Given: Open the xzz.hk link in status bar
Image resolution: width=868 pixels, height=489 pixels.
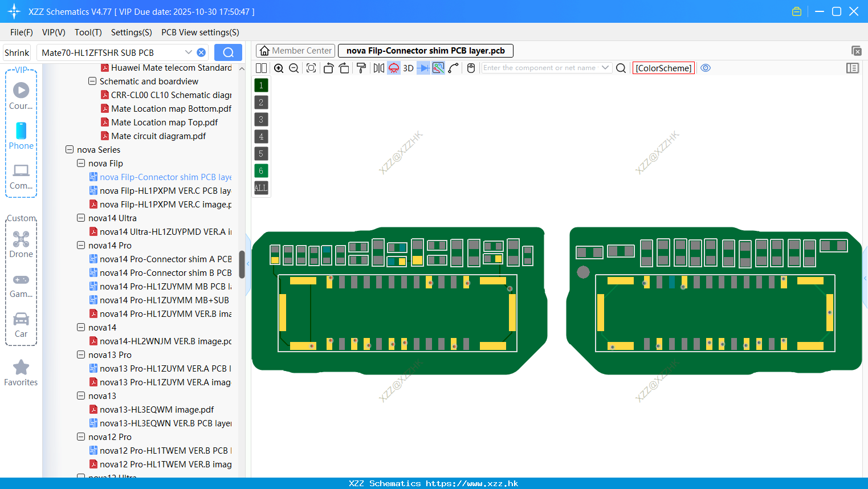Looking at the screenshot, I should (472, 483).
